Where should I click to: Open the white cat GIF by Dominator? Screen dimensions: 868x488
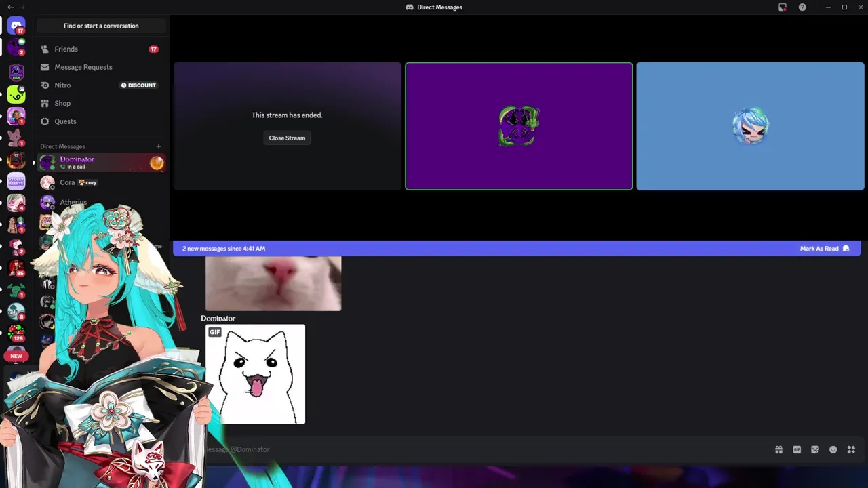[256, 374]
